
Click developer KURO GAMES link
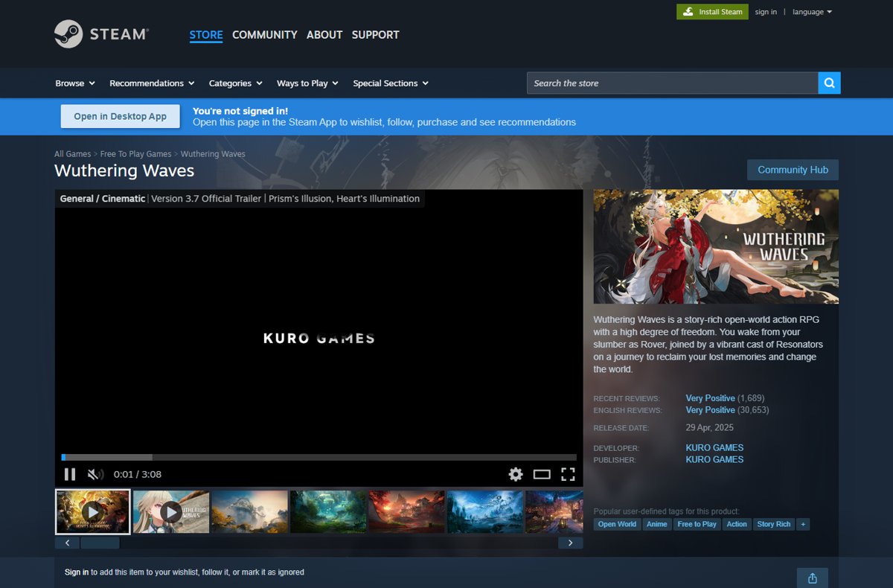pos(714,447)
